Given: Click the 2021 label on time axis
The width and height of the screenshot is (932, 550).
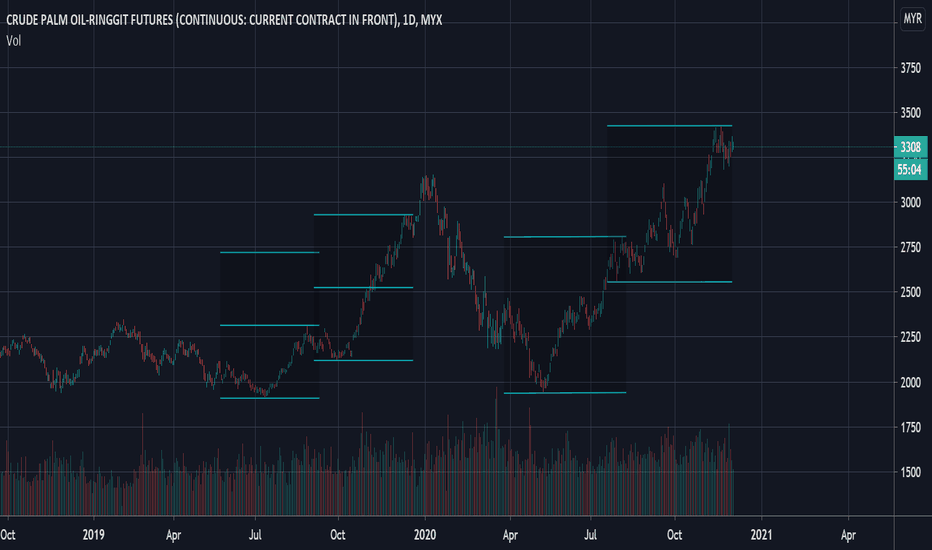Looking at the screenshot, I should [x=761, y=535].
